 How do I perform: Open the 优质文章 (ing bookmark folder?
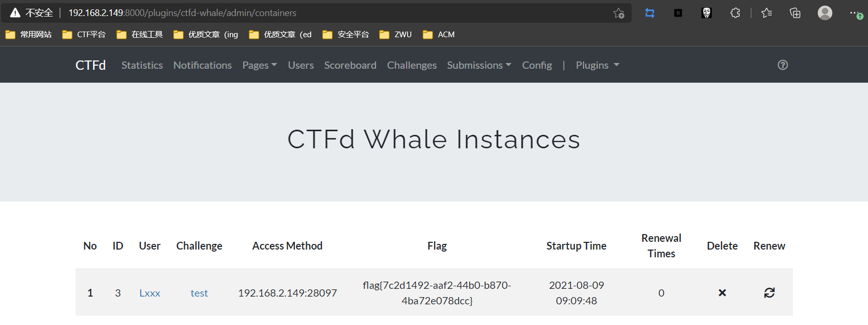click(206, 35)
